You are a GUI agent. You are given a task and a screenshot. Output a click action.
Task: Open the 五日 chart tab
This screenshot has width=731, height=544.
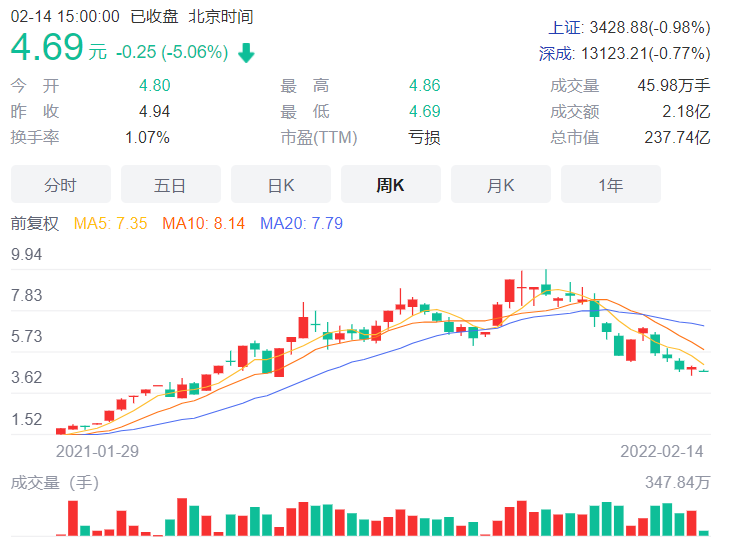(171, 185)
